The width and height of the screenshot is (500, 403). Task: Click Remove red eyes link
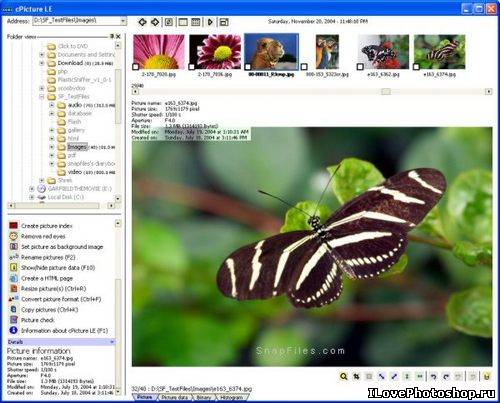pyautogui.click(x=43, y=236)
